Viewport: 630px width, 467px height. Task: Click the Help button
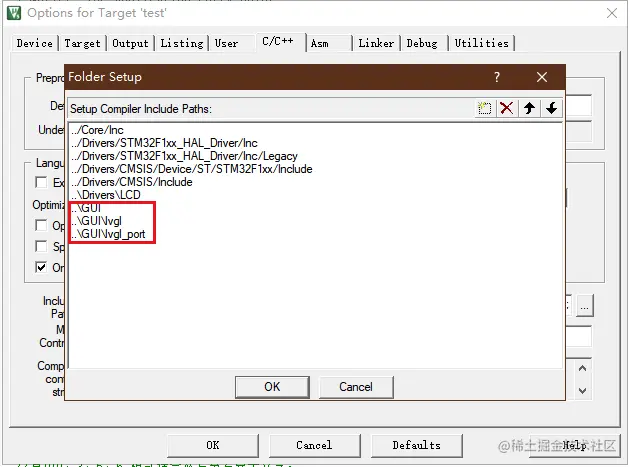tap(575, 445)
